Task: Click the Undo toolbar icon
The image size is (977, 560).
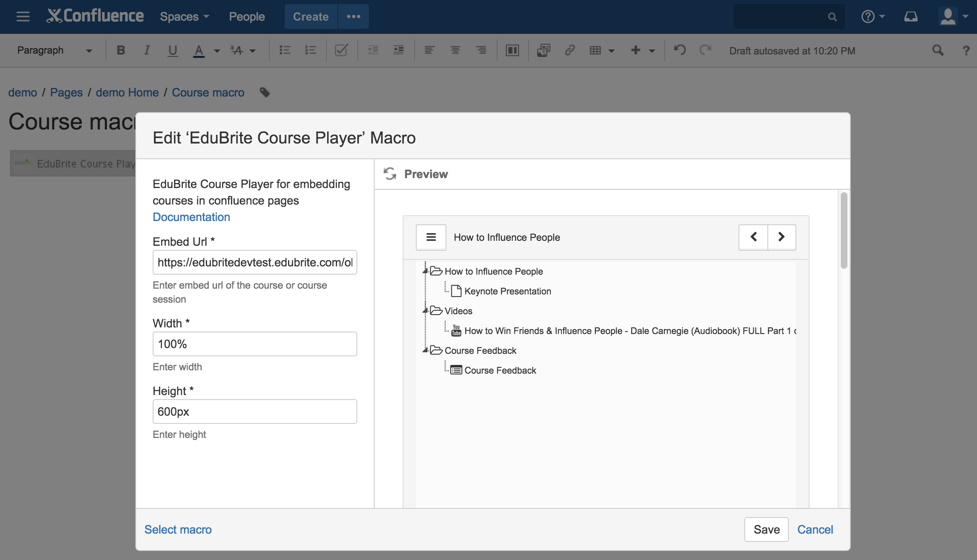Action: point(680,50)
